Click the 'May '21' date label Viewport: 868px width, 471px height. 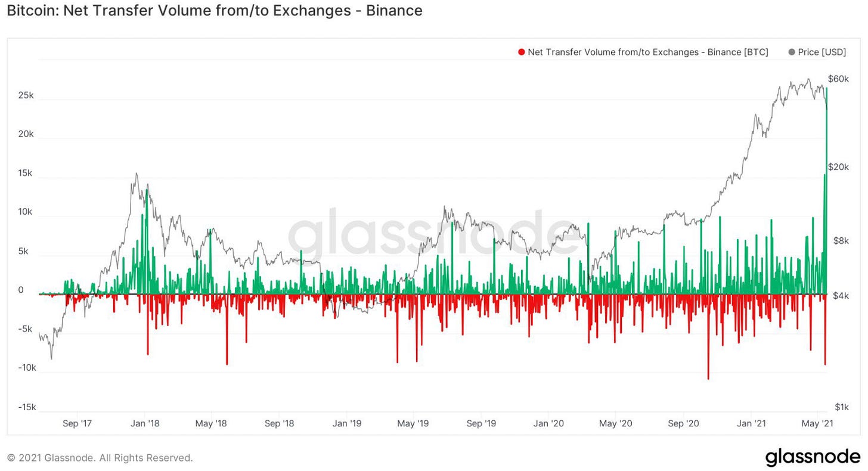(817, 423)
